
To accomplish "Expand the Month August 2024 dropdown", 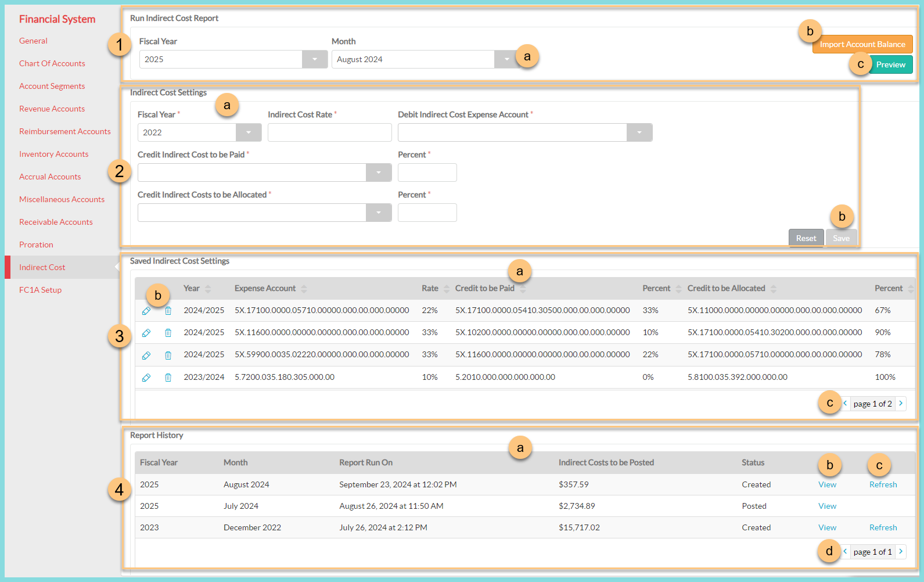I will coord(506,59).
